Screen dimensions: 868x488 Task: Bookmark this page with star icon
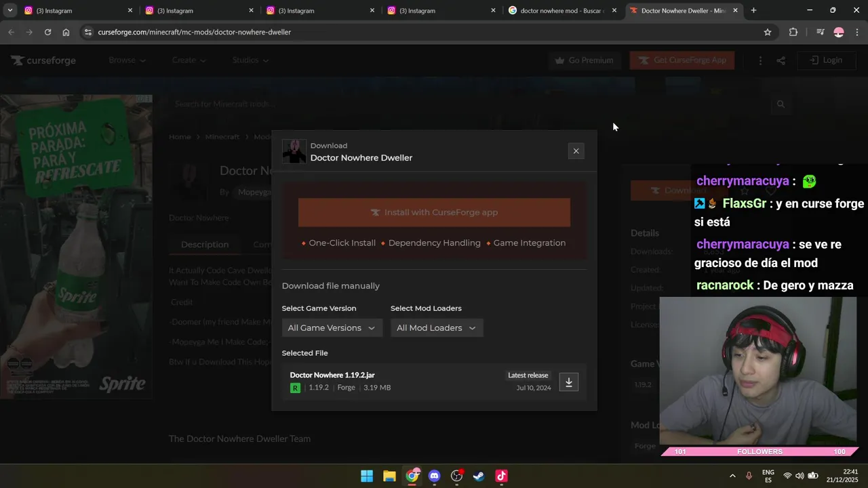point(768,32)
